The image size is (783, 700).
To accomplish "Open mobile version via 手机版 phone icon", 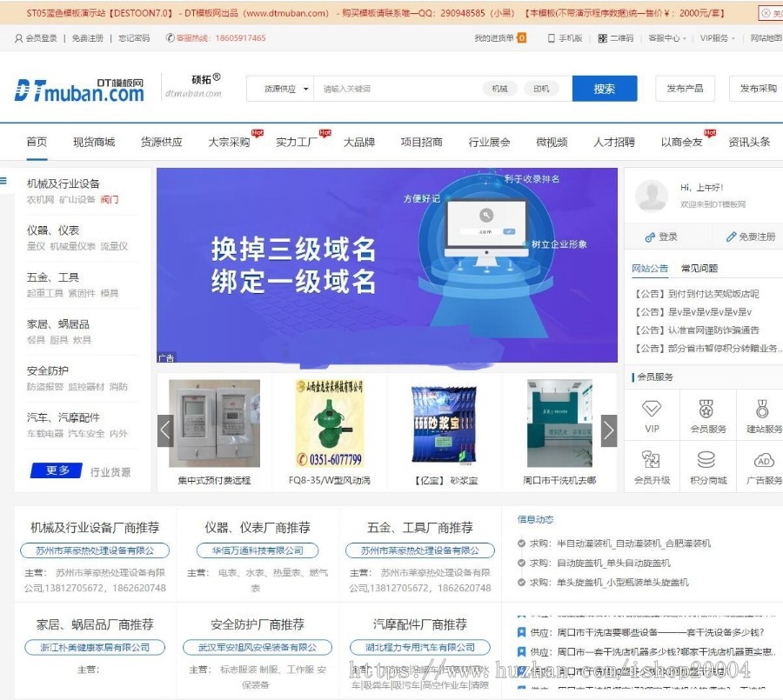I will [549, 38].
